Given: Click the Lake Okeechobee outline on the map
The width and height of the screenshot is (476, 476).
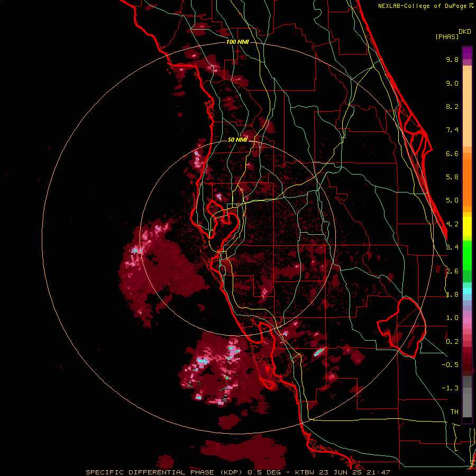Looking at the screenshot, I should (401, 327).
